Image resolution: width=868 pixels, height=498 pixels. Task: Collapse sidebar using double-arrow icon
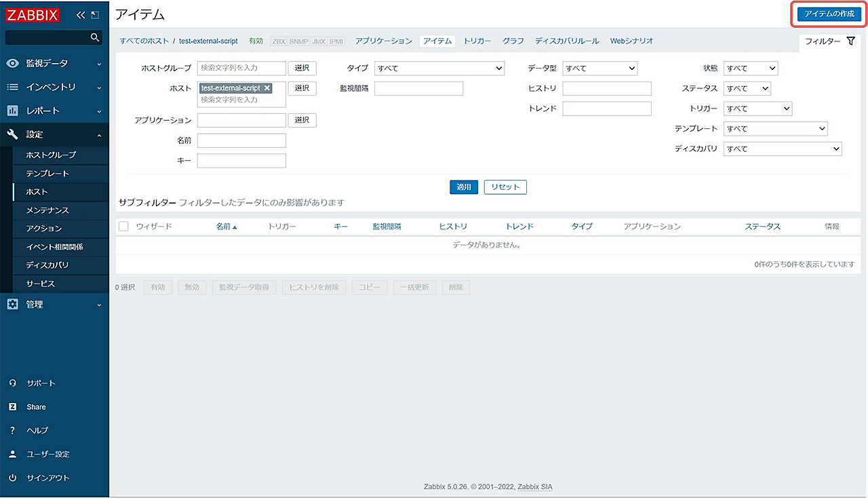pos(81,15)
